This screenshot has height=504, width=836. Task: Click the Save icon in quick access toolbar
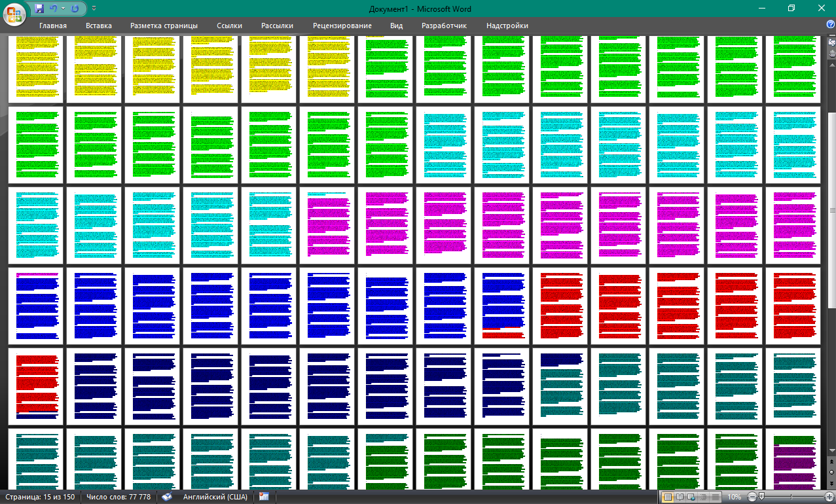tap(39, 9)
